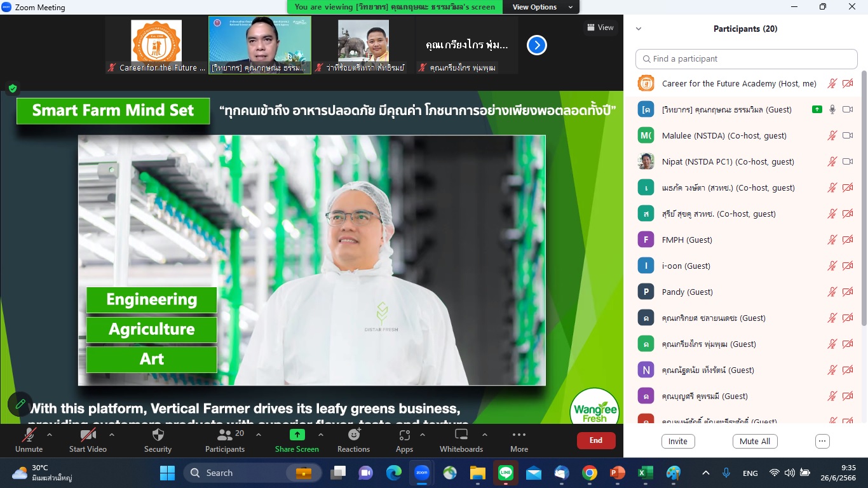The height and width of the screenshot is (488, 868).
Task: Click muted mic icon for Career for the Future Academy
Action: (x=832, y=83)
